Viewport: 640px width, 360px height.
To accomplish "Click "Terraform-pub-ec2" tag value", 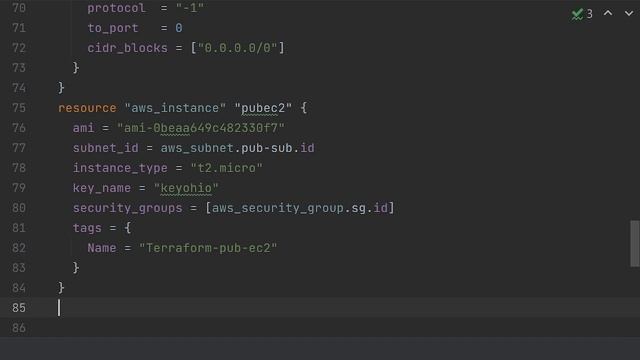I will [208, 248].
